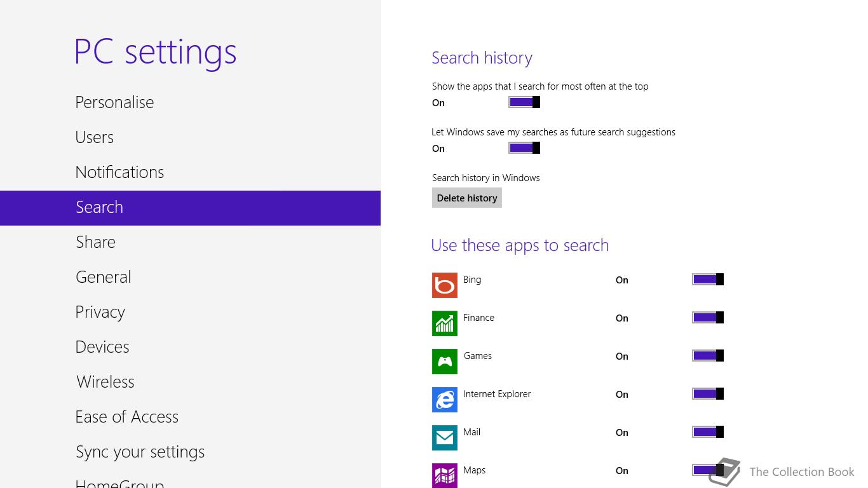Click the On status text beside Mail
Image resolution: width=868 pixels, height=488 pixels.
click(x=622, y=433)
